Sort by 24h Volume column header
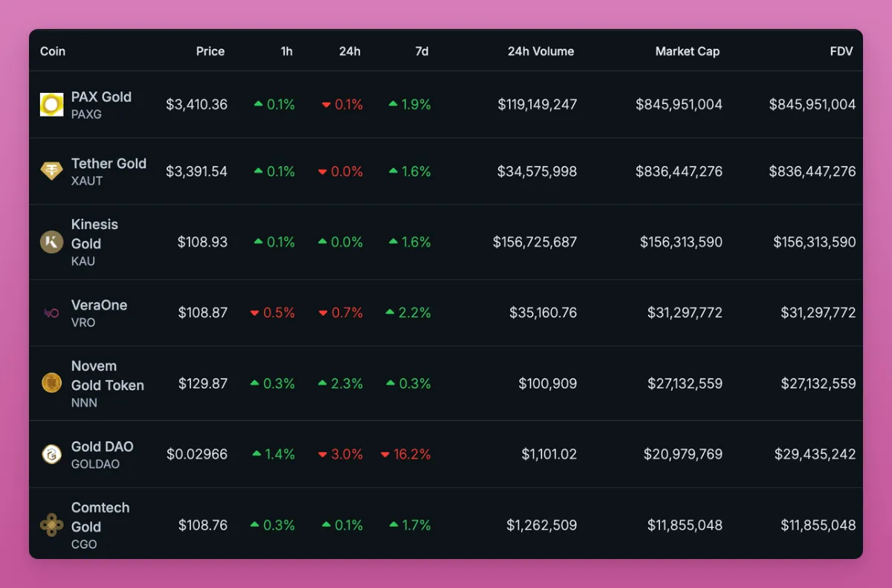892x588 pixels. point(540,51)
